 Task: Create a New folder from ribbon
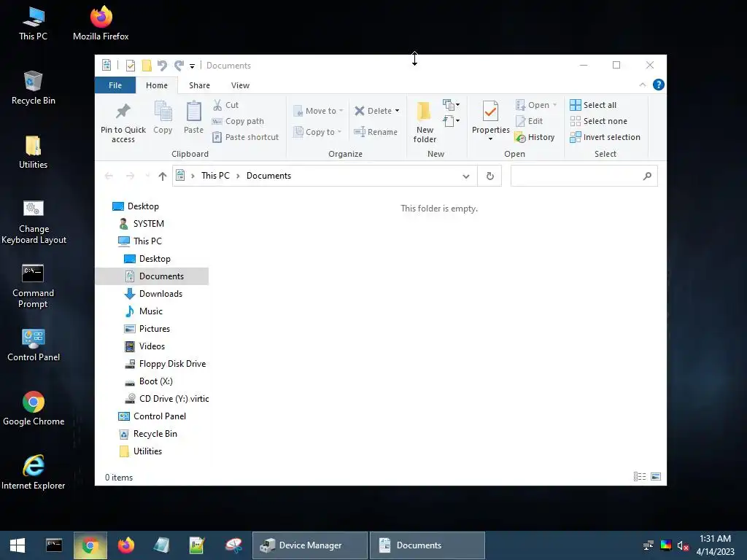tap(425, 122)
